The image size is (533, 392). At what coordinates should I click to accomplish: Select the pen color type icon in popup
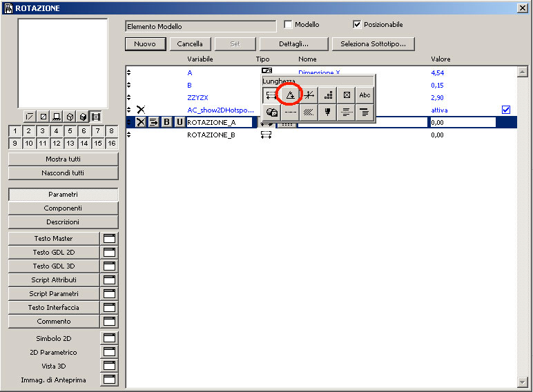(328, 112)
